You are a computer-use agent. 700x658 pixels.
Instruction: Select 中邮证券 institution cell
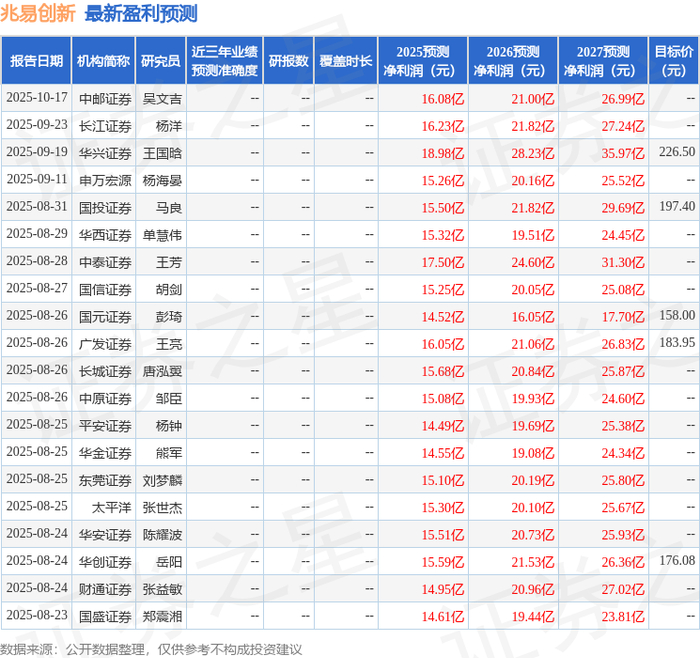pyautogui.click(x=105, y=99)
